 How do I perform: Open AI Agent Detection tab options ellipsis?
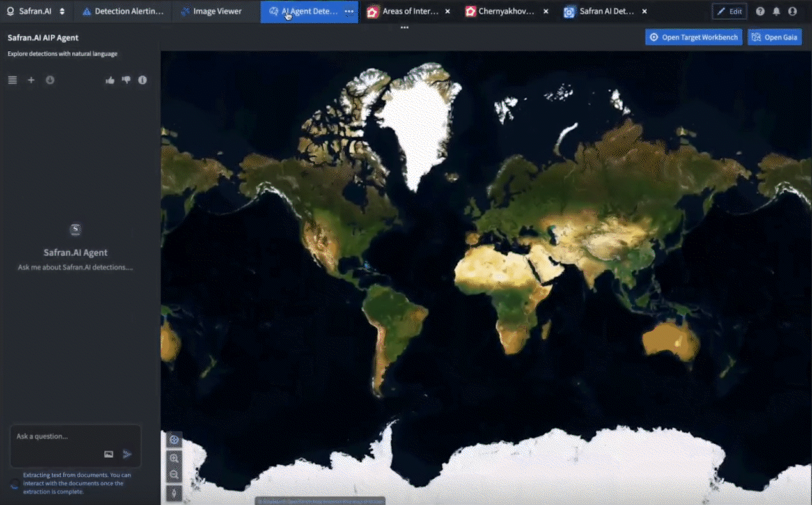[x=348, y=12]
